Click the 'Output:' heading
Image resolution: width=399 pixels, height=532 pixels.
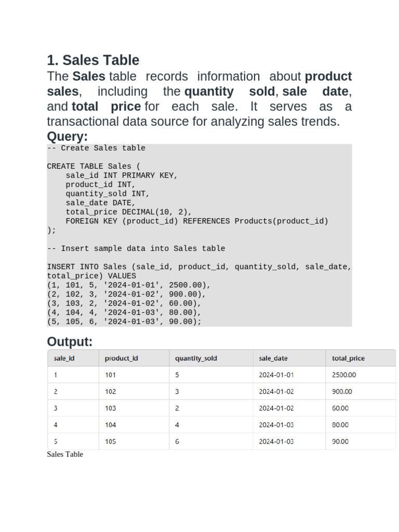(70, 341)
